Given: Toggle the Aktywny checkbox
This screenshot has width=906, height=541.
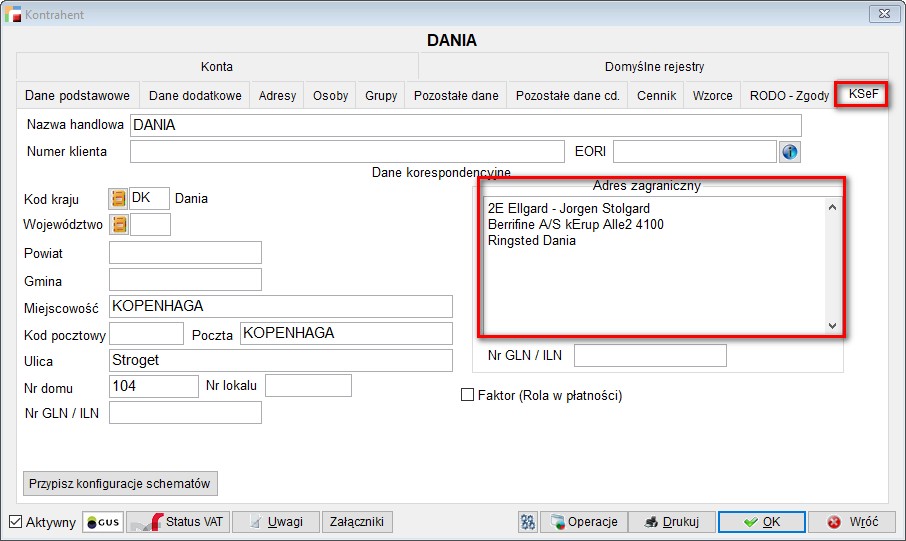Looking at the screenshot, I should (x=15, y=522).
